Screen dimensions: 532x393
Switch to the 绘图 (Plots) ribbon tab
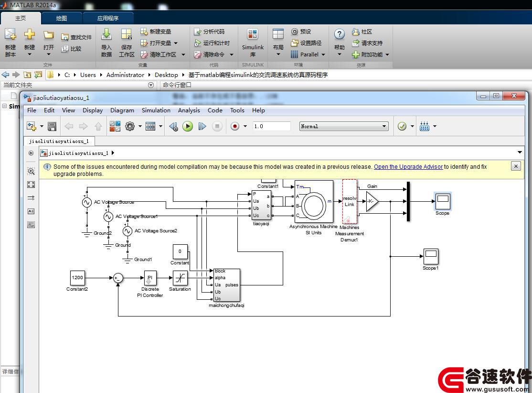pos(62,18)
